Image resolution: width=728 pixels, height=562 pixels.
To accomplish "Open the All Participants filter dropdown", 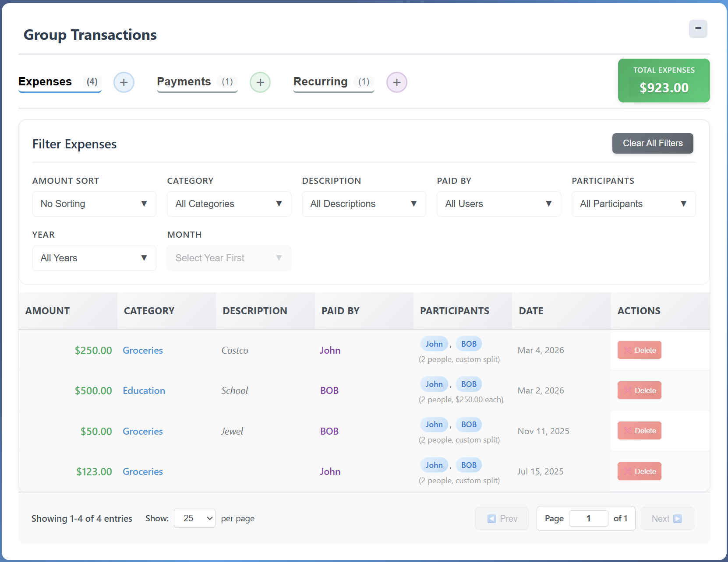I will 633,204.
